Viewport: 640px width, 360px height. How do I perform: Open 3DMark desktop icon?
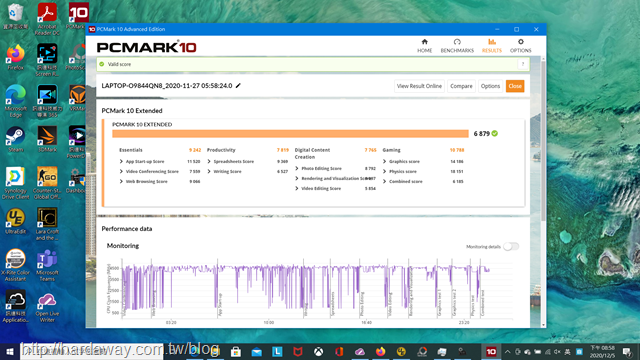pos(47,139)
